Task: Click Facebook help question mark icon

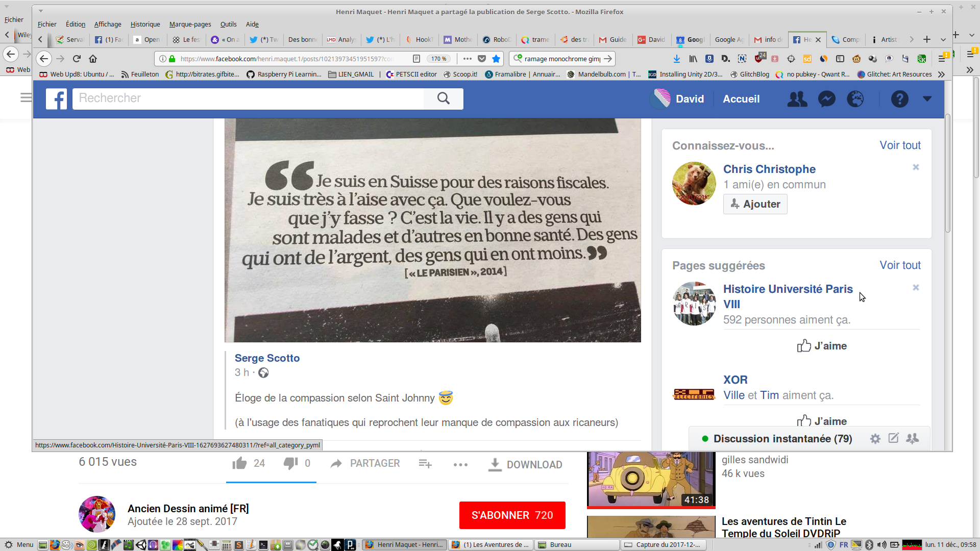Action: point(899,99)
